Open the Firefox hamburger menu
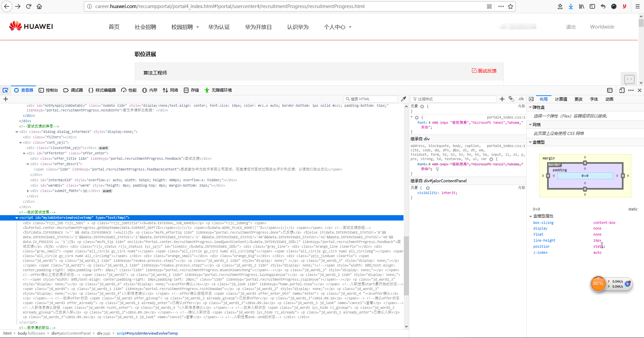The image size is (644, 338). tap(638, 6)
